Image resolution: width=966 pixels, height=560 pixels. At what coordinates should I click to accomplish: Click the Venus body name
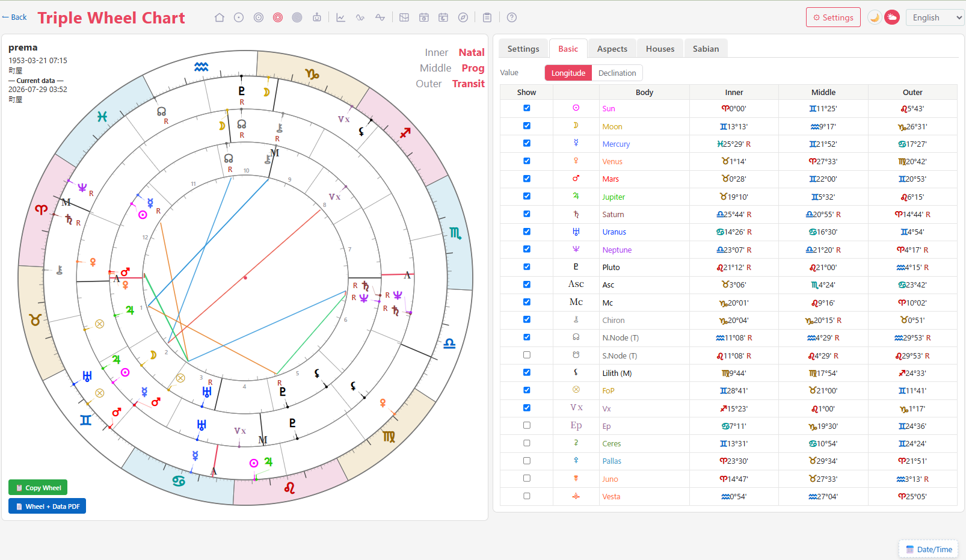click(x=612, y=161)
